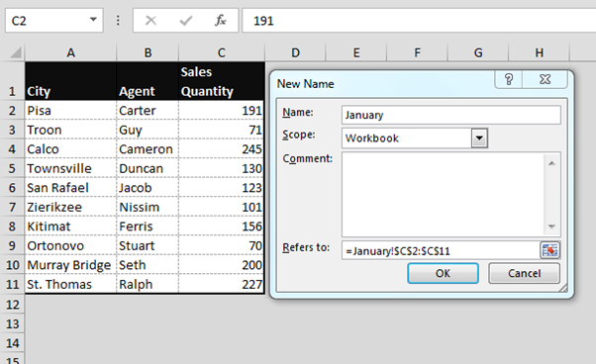The width and height of the screenshot is (596, 364).
Task: Cancel the New Name dialog
Action: (524, 273)
